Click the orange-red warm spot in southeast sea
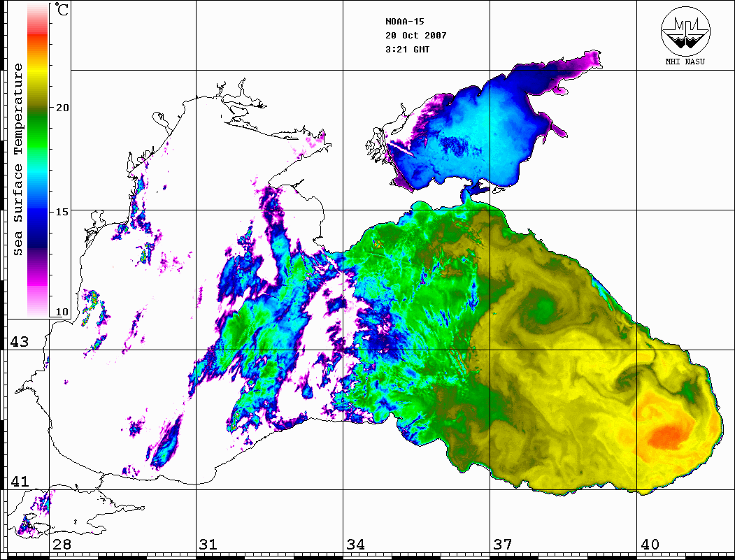 coord(666,437)
